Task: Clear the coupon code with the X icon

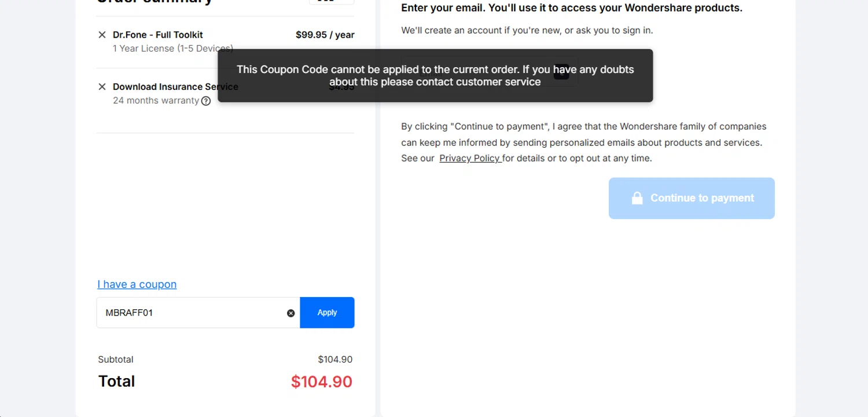Action: (290, 313)
